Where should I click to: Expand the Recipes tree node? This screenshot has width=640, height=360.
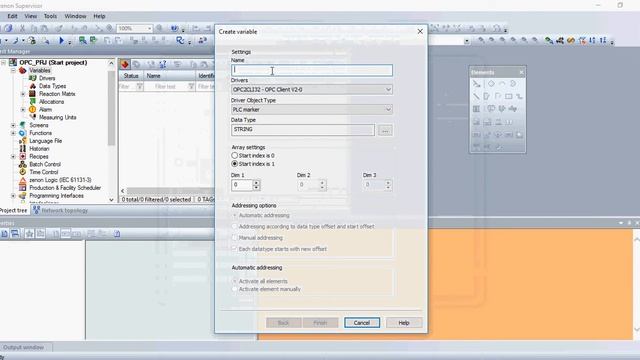click(x=13, y=156)
